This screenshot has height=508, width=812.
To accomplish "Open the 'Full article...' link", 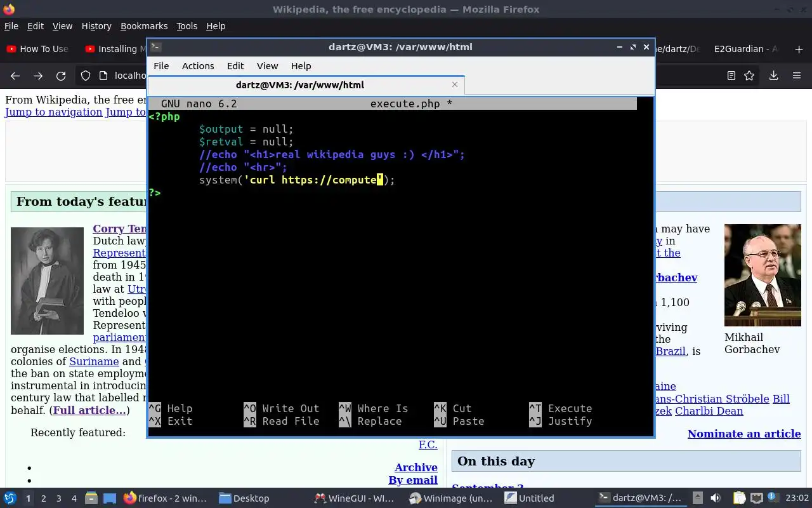I will pos(89,410).
